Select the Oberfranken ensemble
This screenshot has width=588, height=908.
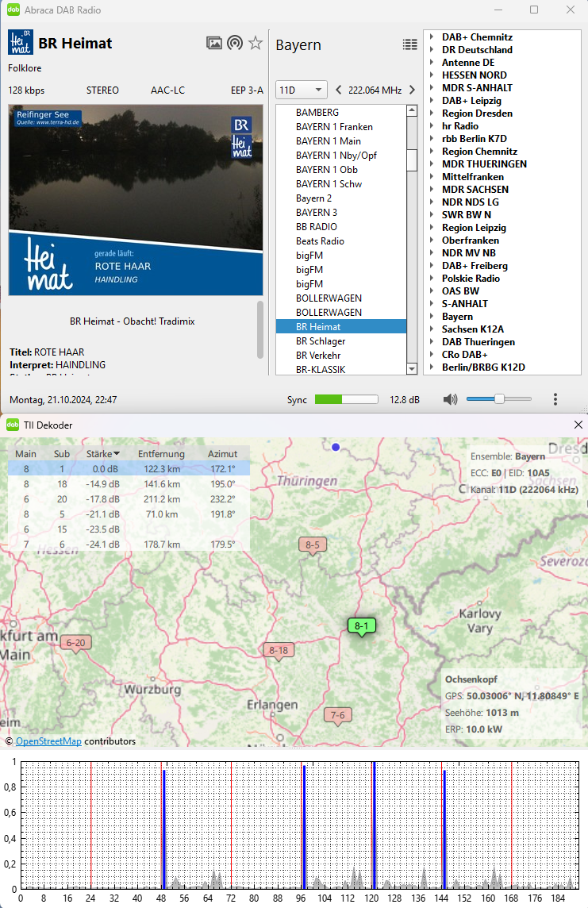470,240
